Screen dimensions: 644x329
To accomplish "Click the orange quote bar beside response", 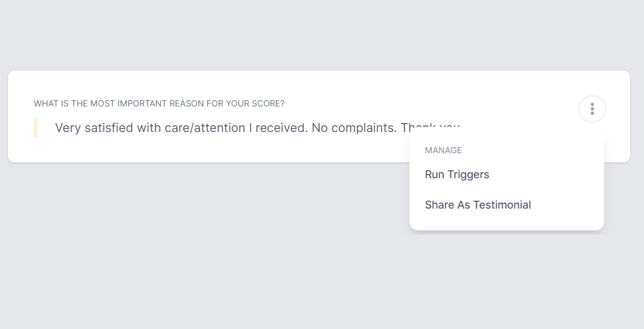I will tap(36, 128).
